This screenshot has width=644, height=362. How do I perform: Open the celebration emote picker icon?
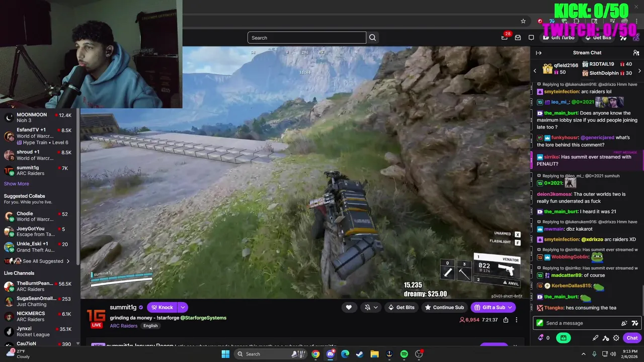624,323
